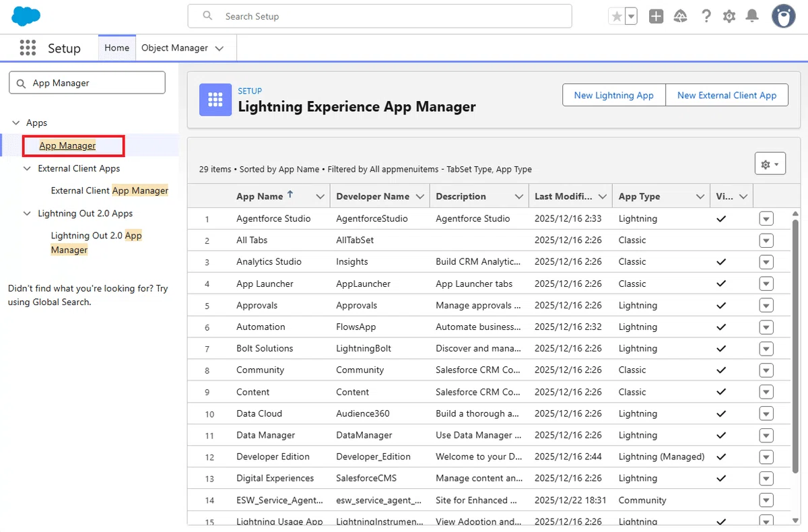This screenshot has height=532, width=808.
Task: Click the Favorites star icon
Action: (x=616, y=16)
